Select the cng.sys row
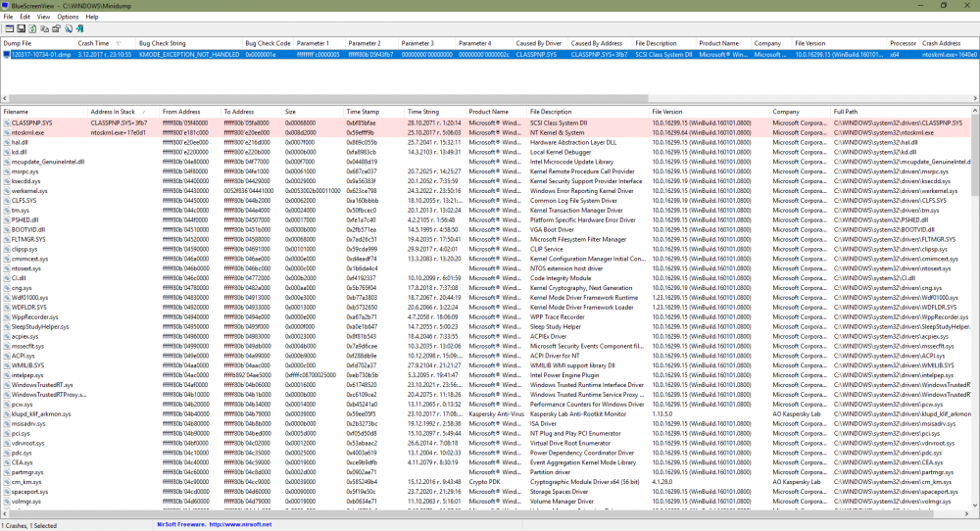 (486, 288)
